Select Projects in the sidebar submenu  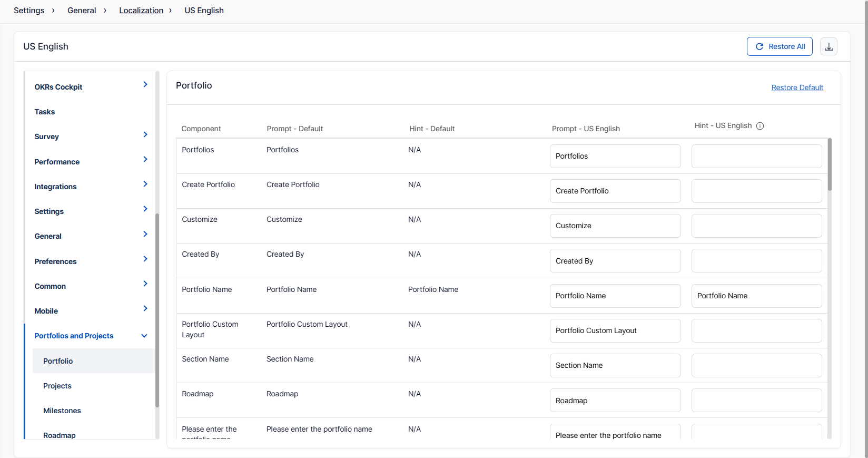pyautogui.click(x=57, y=386)
